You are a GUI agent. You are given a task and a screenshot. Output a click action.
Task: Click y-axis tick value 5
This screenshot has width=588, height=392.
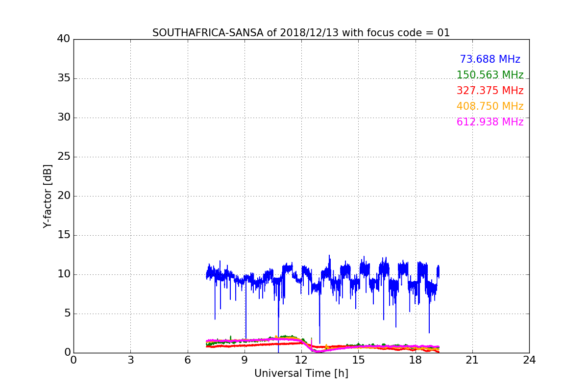click(x=67, y=314)
